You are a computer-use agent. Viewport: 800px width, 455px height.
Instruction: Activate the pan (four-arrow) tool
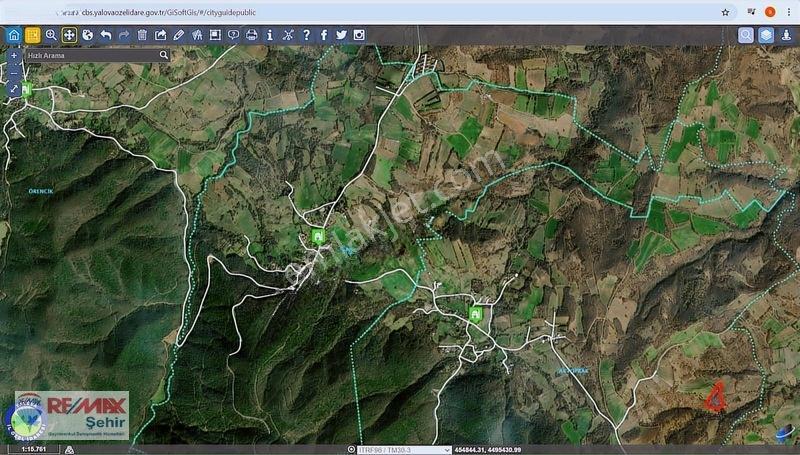pyautogui.click(x=69, y=35)
